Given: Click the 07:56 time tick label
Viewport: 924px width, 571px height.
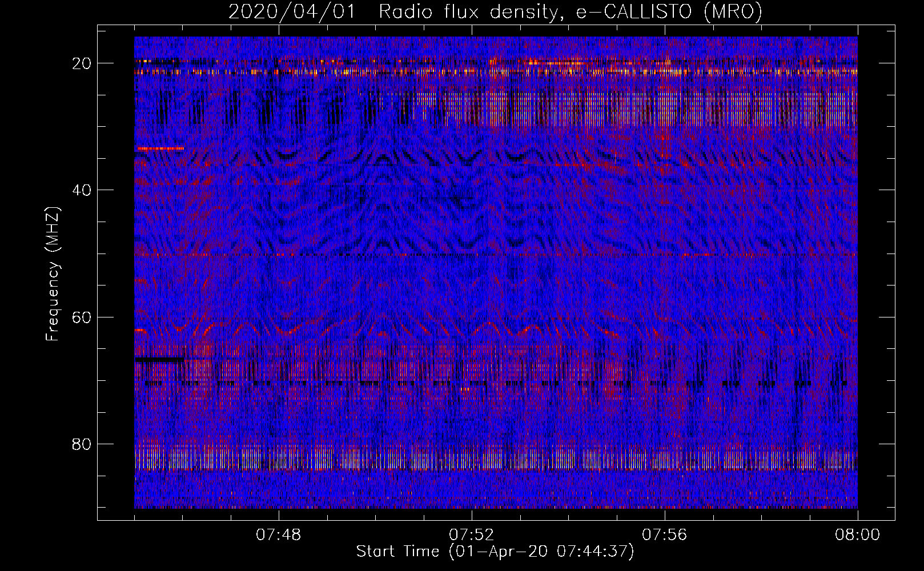Looking at the screenshot, I should point(665,535).
